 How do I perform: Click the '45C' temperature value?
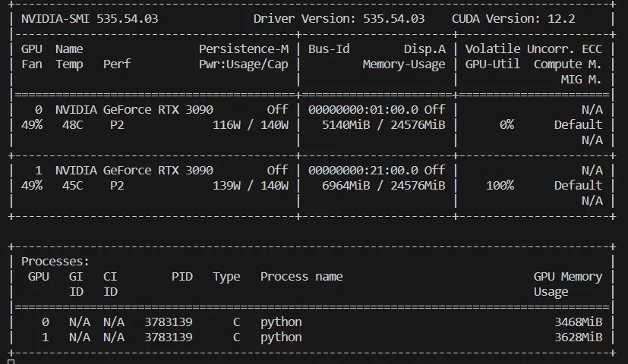pyautogui.click(x=72, y=186)
